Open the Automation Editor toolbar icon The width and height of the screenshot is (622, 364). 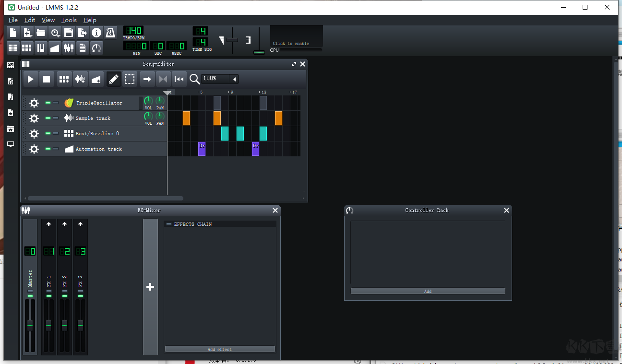coord(54,47)
